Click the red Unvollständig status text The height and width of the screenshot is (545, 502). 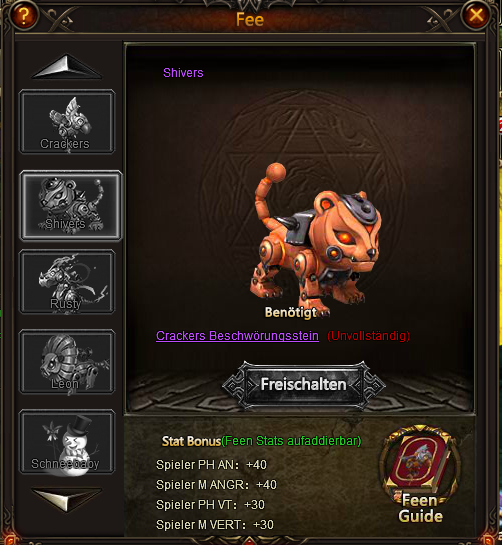(x=369, y=336)
